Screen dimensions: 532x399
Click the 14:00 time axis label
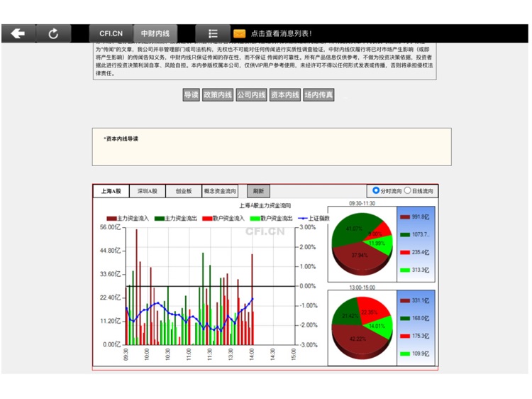(252, 354)
